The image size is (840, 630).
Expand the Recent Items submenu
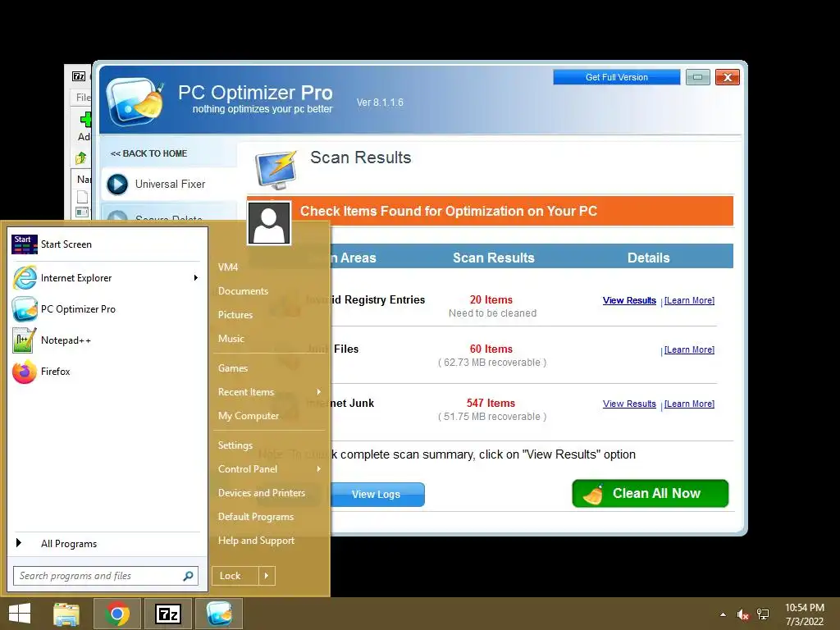(319, 391)
